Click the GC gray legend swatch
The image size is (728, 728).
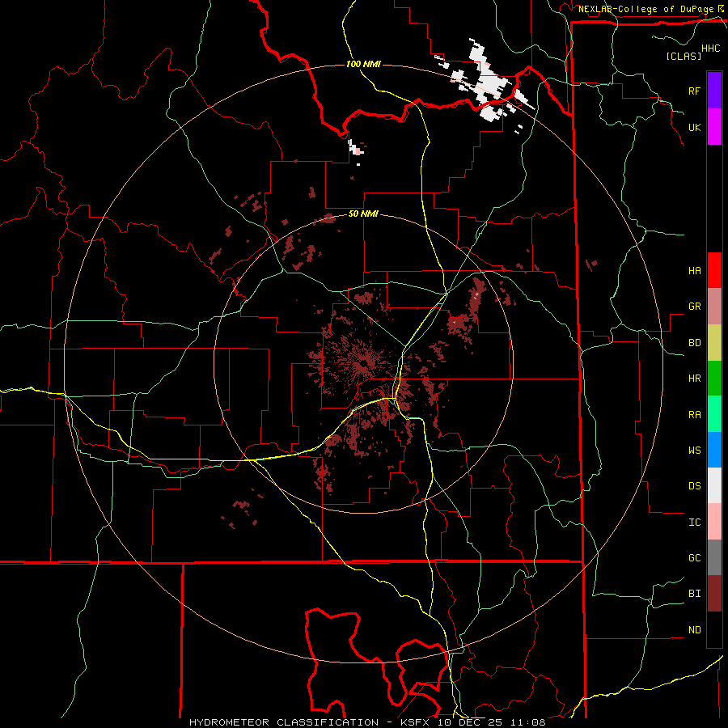coord(714,557)
